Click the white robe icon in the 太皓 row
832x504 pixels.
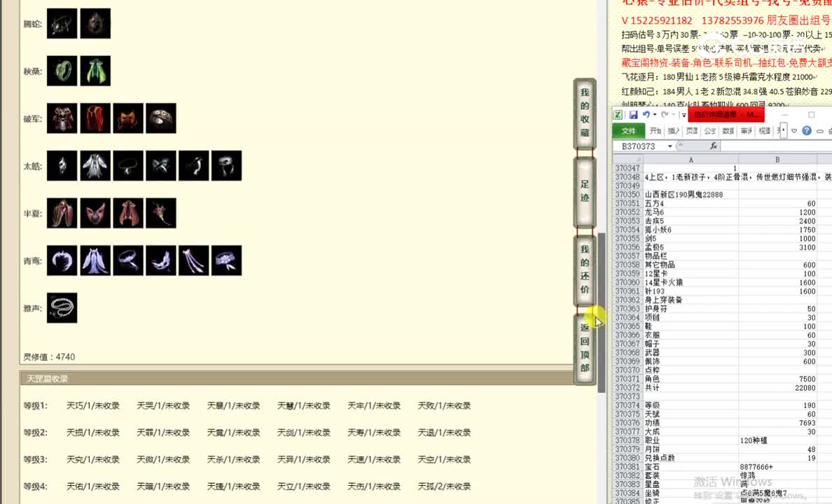point(95,165)
